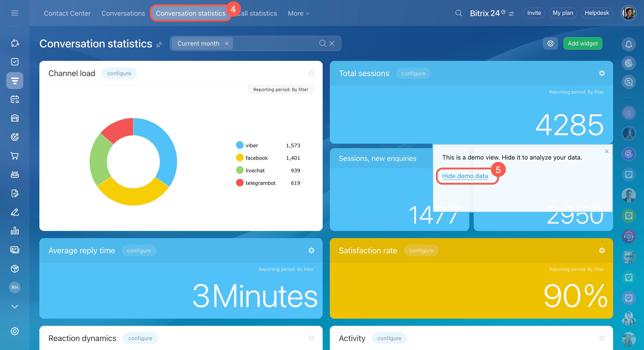
Task: Click the Hide demo data link
Action: (465, 176)
